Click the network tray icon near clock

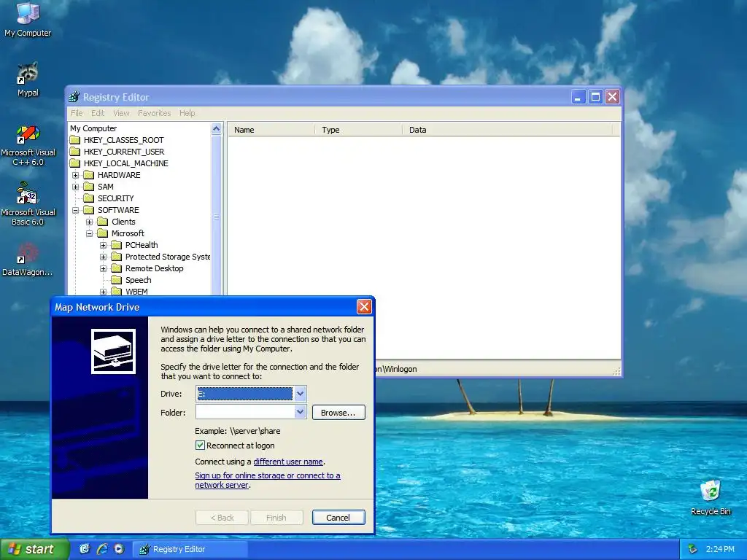pyautogui.click(x=693, y=549)
